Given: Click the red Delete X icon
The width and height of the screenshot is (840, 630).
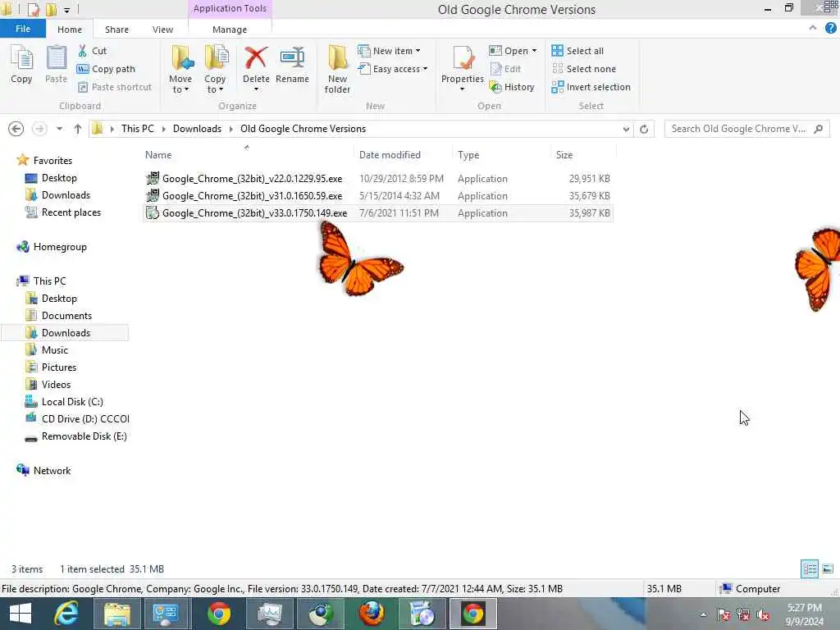Looking at the screenshot, I should pyautogui.click(x=256, y=58).
